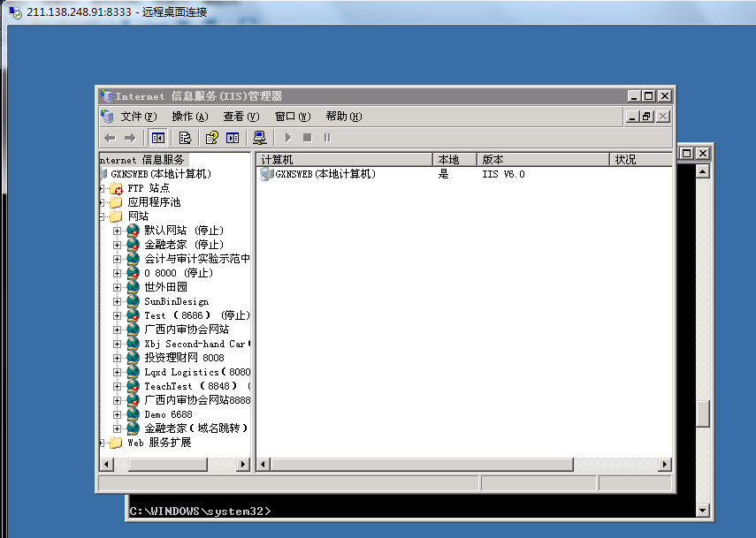The width and height of the screenshot is (756, 538).
Task: Click globe icon of SunBinDesign site
Action: 133,301
